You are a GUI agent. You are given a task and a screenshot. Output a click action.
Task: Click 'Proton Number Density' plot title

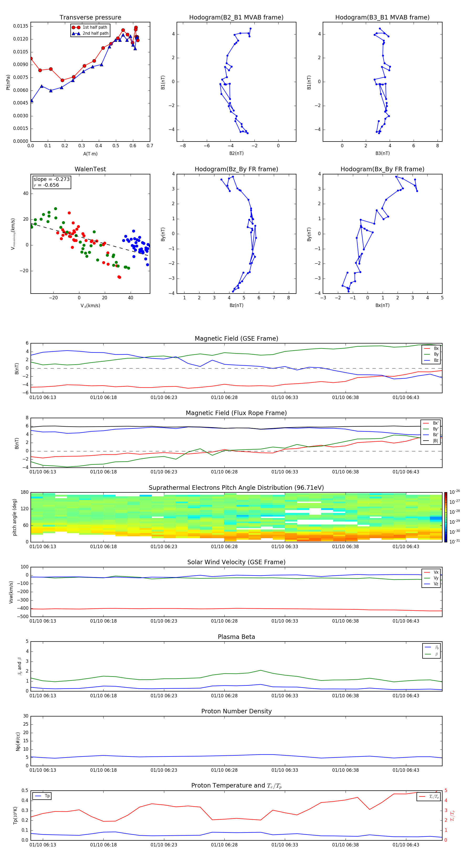click(x=236, y=711)
